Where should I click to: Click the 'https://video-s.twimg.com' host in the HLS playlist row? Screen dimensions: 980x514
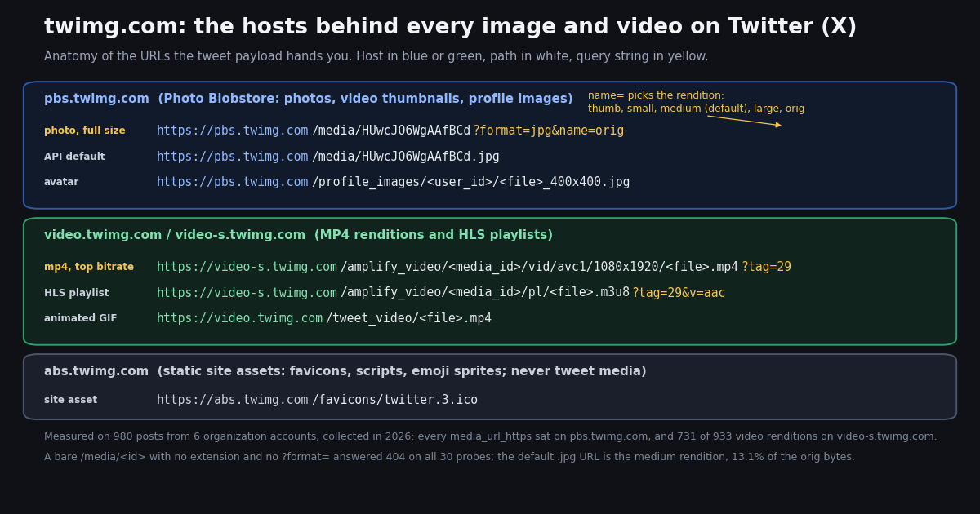pos(247,293)
